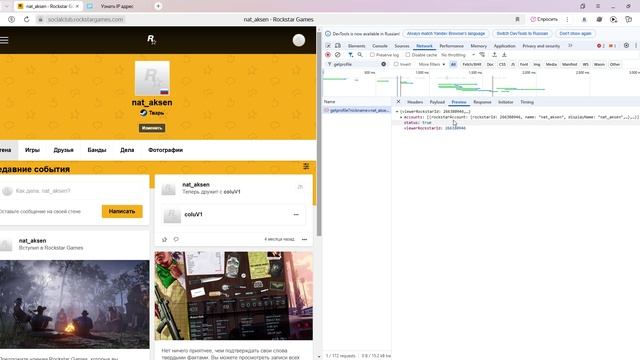Like the friendship post with star icon
The width and height of the screenshot is (640, 360).
pos(164,240)
